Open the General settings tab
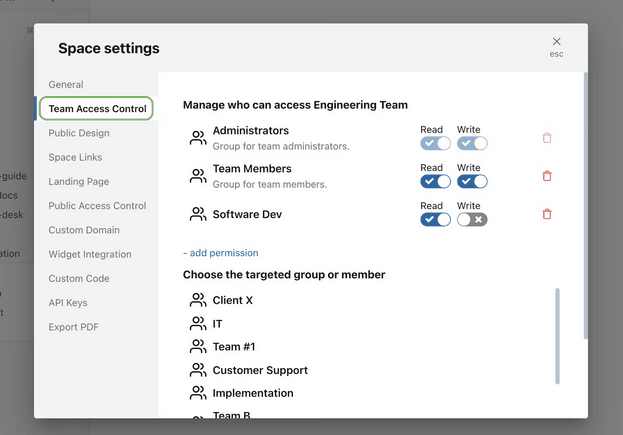623x435 pixels. (66, 85)
